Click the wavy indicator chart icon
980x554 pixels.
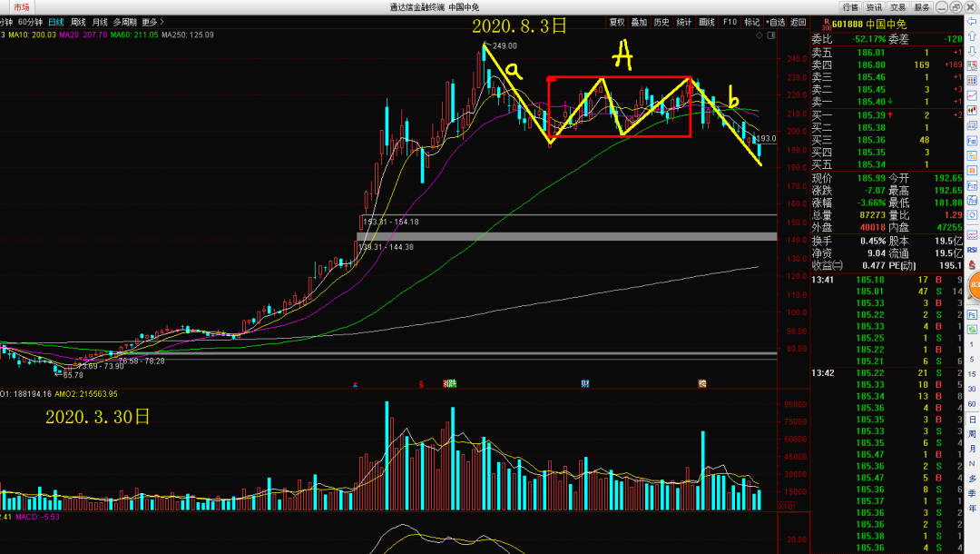[x=972, y=235]
